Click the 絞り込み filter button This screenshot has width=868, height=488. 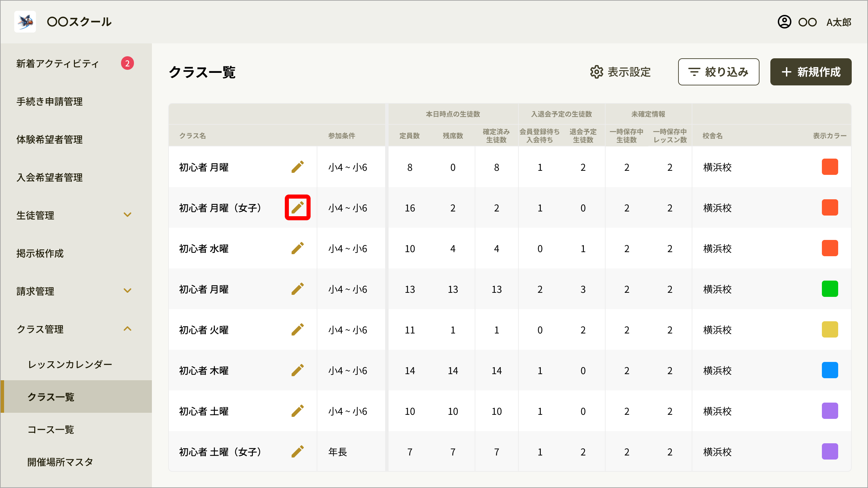[x=718, y=72]
